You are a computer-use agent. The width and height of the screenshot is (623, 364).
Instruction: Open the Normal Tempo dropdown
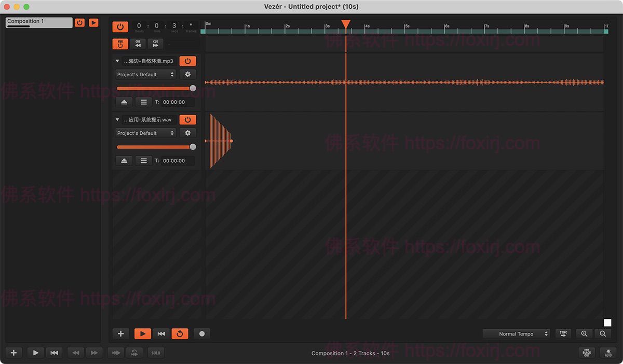[x=516, y=334]
